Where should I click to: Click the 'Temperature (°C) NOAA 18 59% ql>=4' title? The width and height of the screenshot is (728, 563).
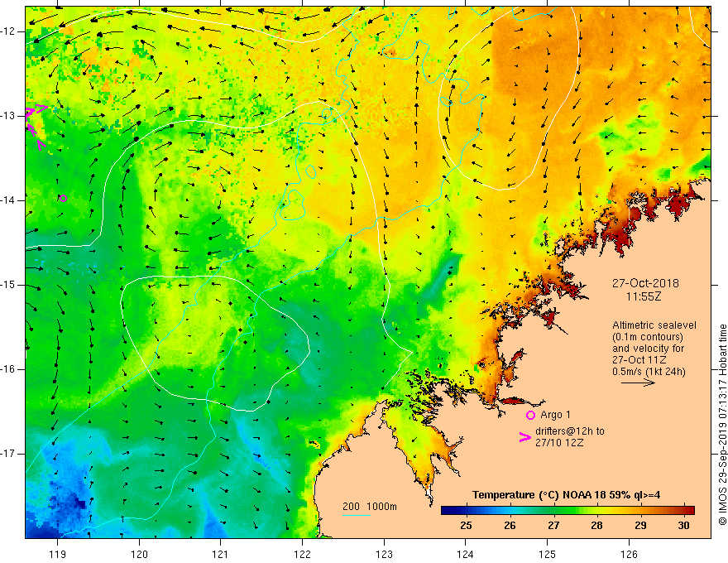click(566, 495)
